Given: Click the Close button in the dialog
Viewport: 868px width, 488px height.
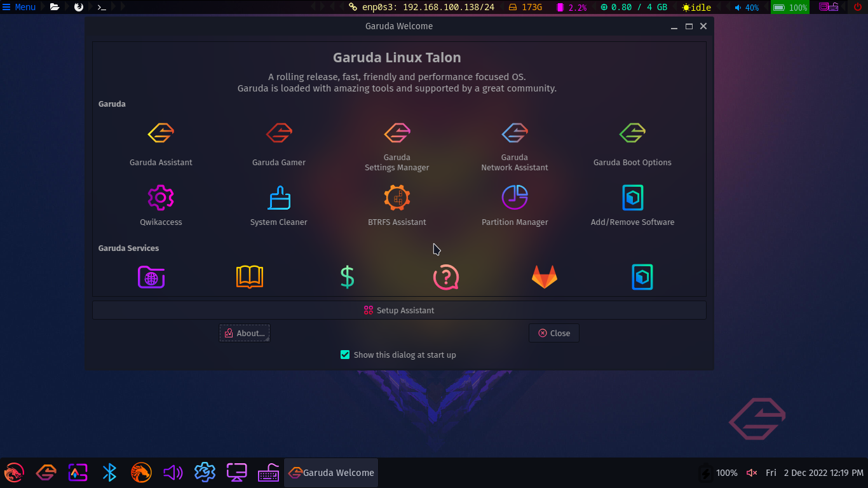Looking at the screenshot, I should 554,333.
